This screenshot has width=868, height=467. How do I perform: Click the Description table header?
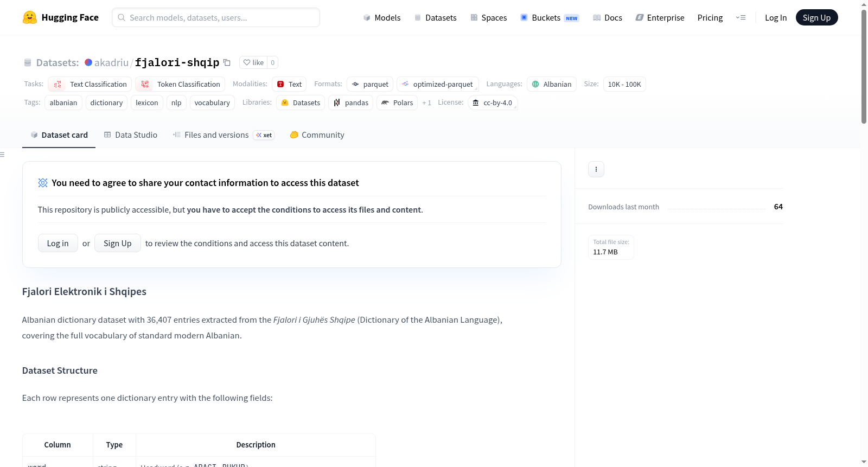click(x=256, y=445)
